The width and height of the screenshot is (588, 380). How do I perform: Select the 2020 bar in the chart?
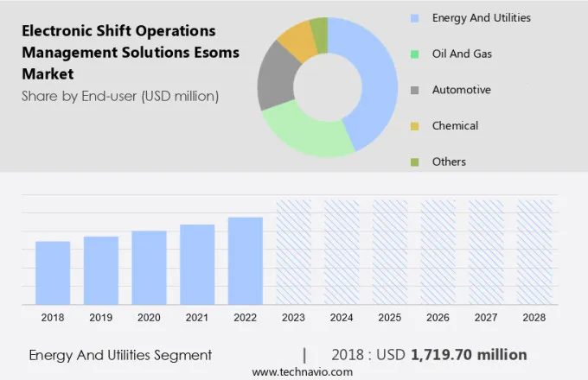tap(149, 267)
